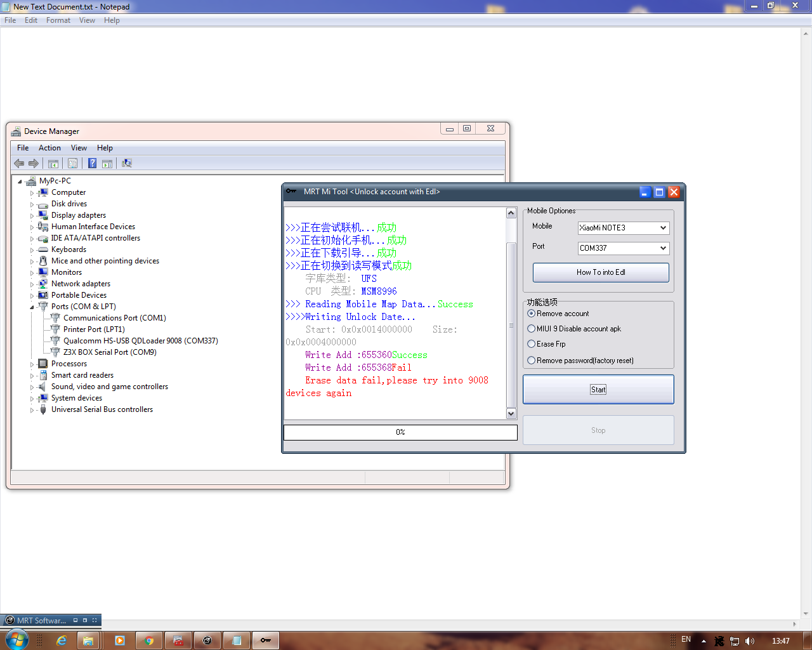Collapse the Ports (COM & LPT) tree node
This screenshot has height=650, width=812.
32,307
